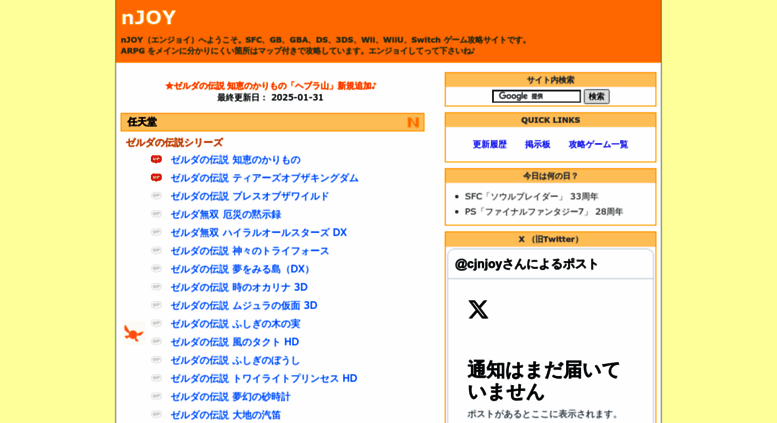The width and height of the screenshot is (777, 423).
Task: Click the gray icon beside ハイラルオールスターズ DX
Action: pos(156,232)
